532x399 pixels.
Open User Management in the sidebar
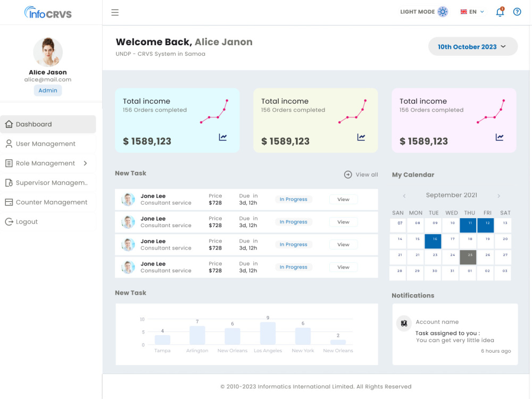coord(48,144)
